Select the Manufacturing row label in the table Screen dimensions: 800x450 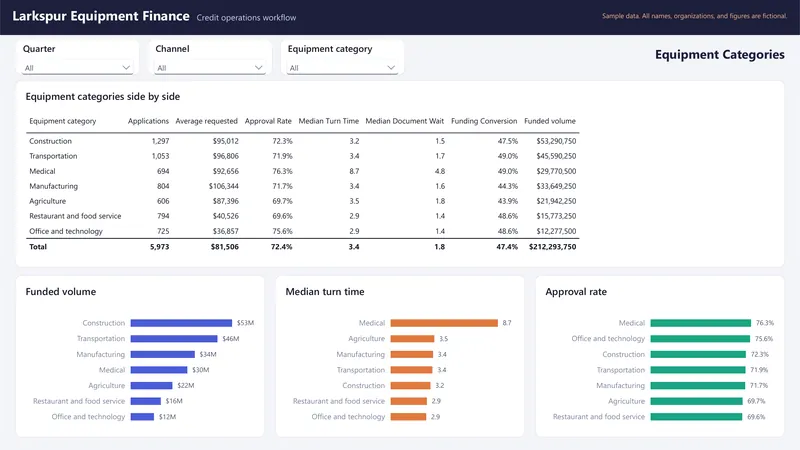pyautogui.click(x=54, y=186)
